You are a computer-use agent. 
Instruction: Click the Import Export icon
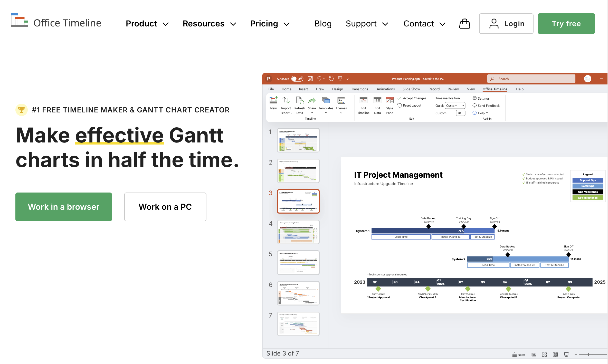pos(286,100)
